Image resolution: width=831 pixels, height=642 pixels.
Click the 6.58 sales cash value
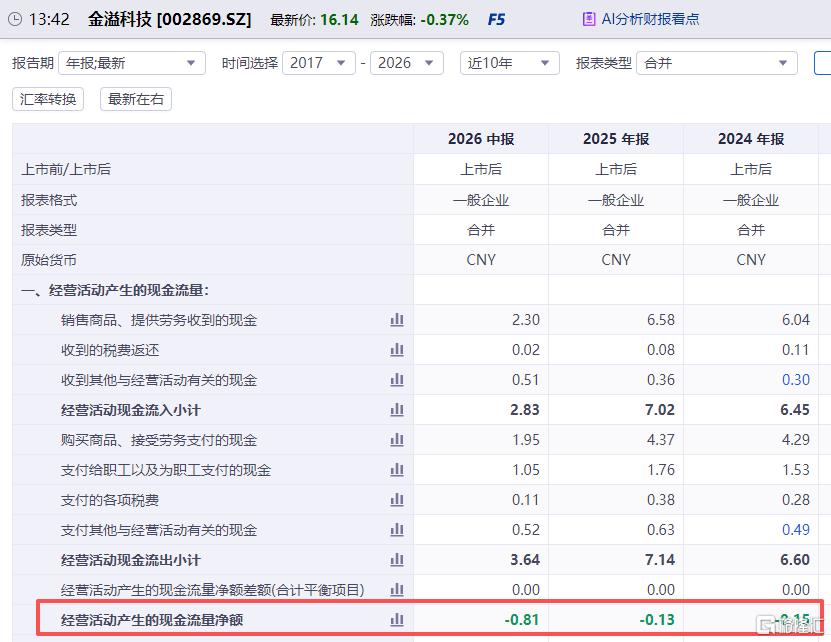tap(661, 320)
